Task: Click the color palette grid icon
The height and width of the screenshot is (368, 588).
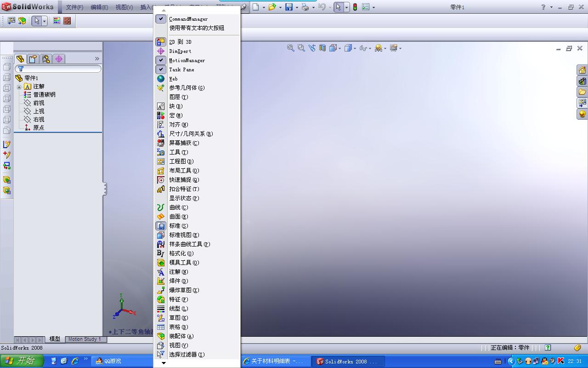Action: [57, 21]
